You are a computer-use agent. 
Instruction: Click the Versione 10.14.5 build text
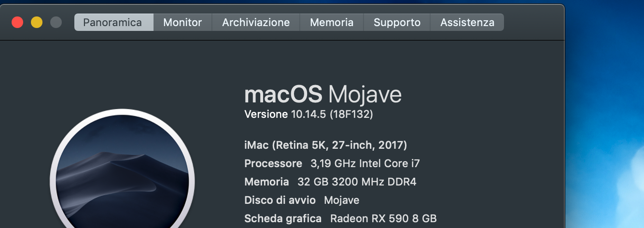(308, 114)
